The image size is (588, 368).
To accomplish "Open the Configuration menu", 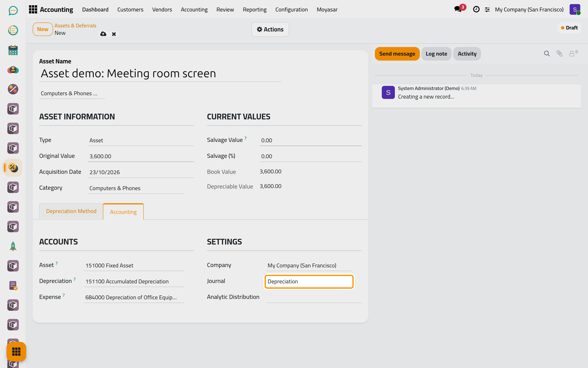I will point(292,10).
